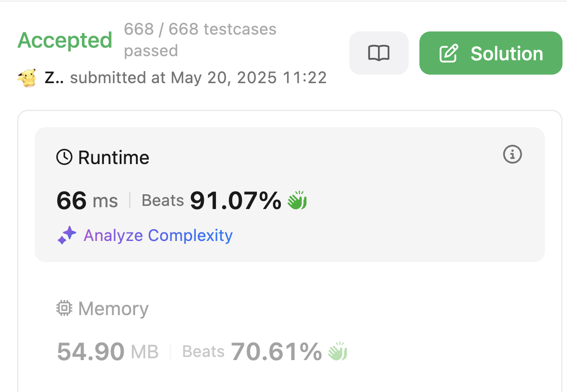Click the green Accepted status text
Image resolution: width=567 pixels, height=392 pixels.
(x=65, y=40)
